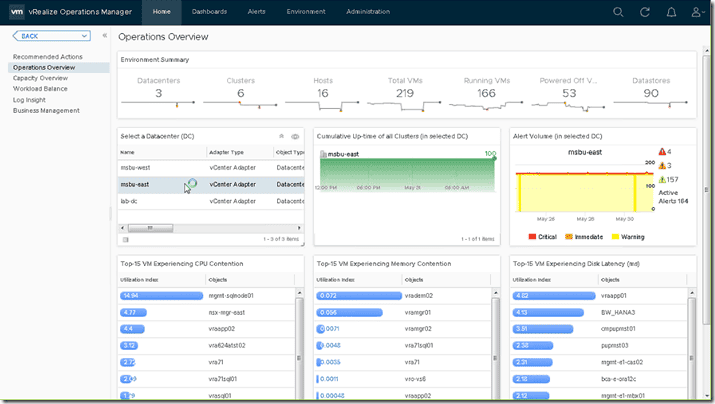Image resolution: width=715 pixels, height=404 pixels.
Task: Click up arrow of Disk Latency scrollbar
Action: 692,292
